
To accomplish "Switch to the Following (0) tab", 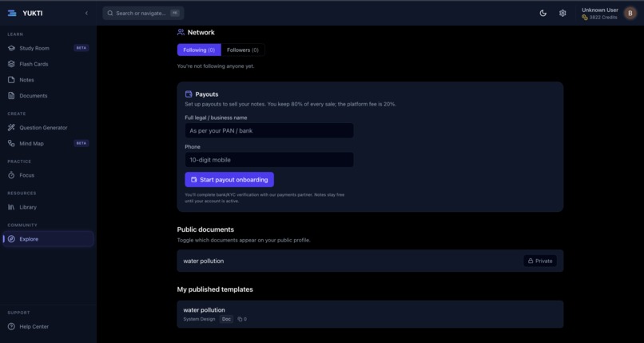I will tap(199, 50).
